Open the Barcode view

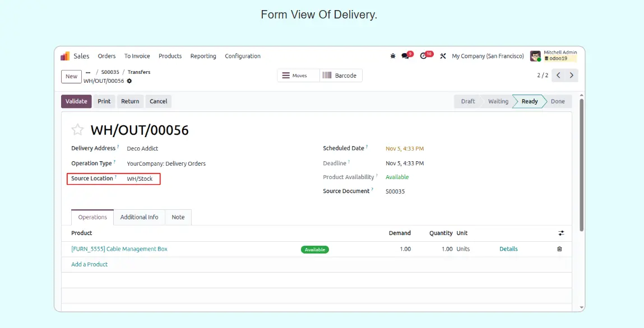click(340, 76)
